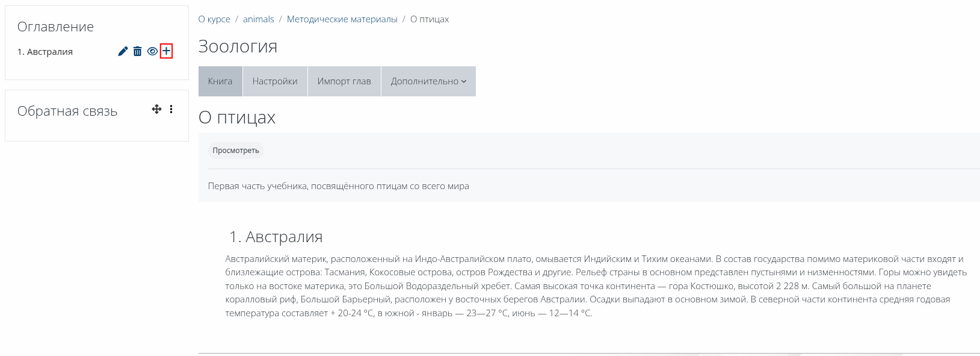The width and height of the screenshot is (980, 356).
Task: Delete the Австралия chapter via trash icon
Action: point(137,51)
